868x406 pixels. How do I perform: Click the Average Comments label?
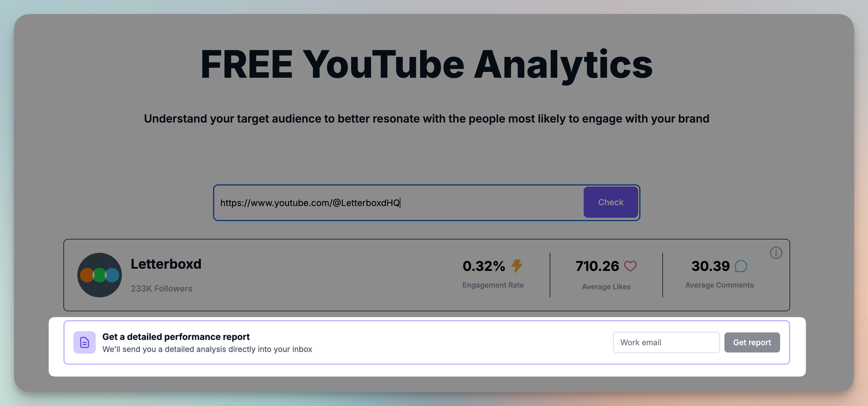click(719, 285)
